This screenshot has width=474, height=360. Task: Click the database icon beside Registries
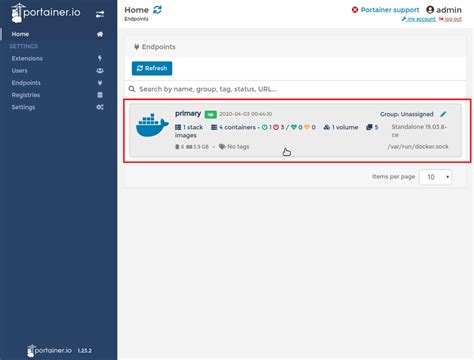click(100, 95)
